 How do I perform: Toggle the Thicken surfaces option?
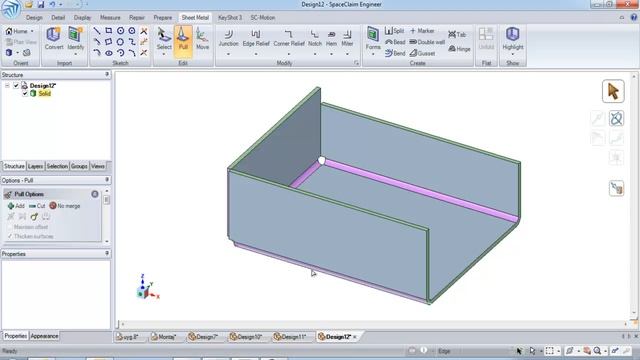(x=31, y=236)
